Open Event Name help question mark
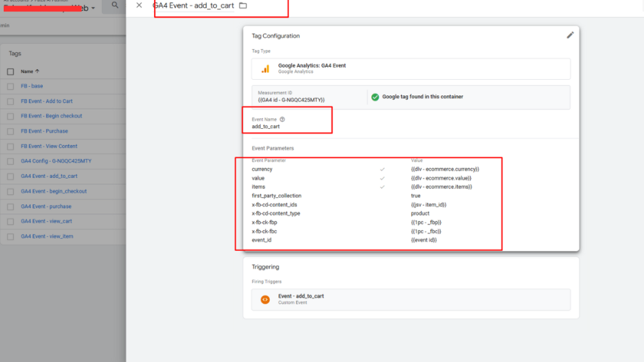Image resolution: width=644 pixels, height=362 pixels. tap(282, 119)
